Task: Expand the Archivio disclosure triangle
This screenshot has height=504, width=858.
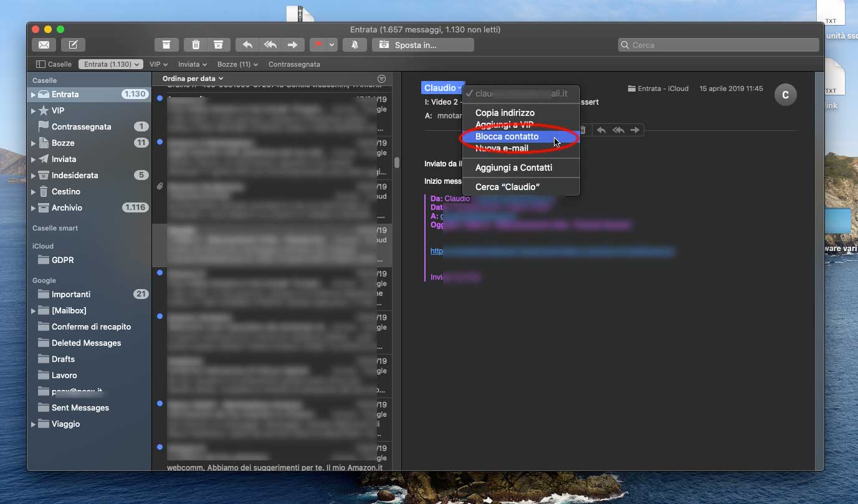Action: 33,208
